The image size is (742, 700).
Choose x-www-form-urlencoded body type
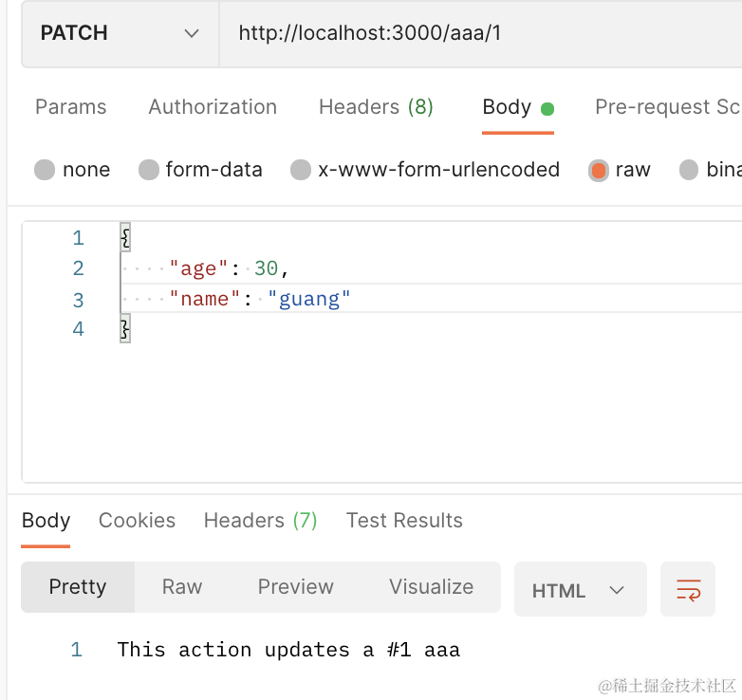tap(301, 170)
